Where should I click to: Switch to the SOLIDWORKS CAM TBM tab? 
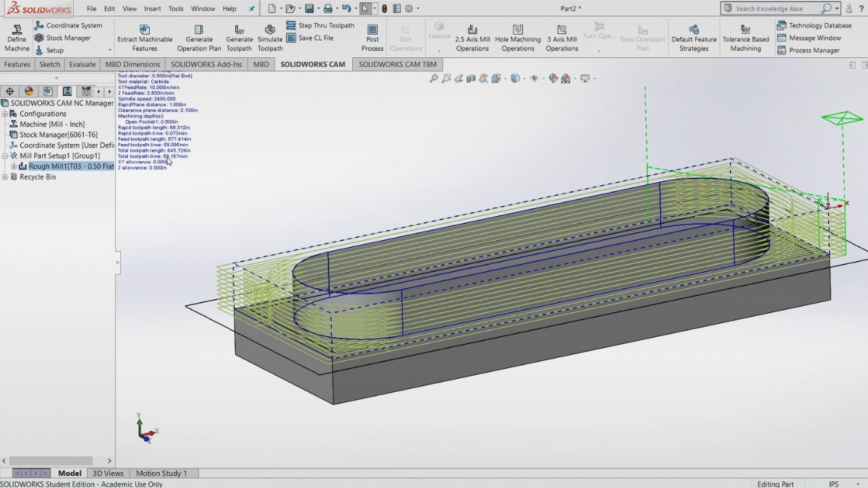398,64
